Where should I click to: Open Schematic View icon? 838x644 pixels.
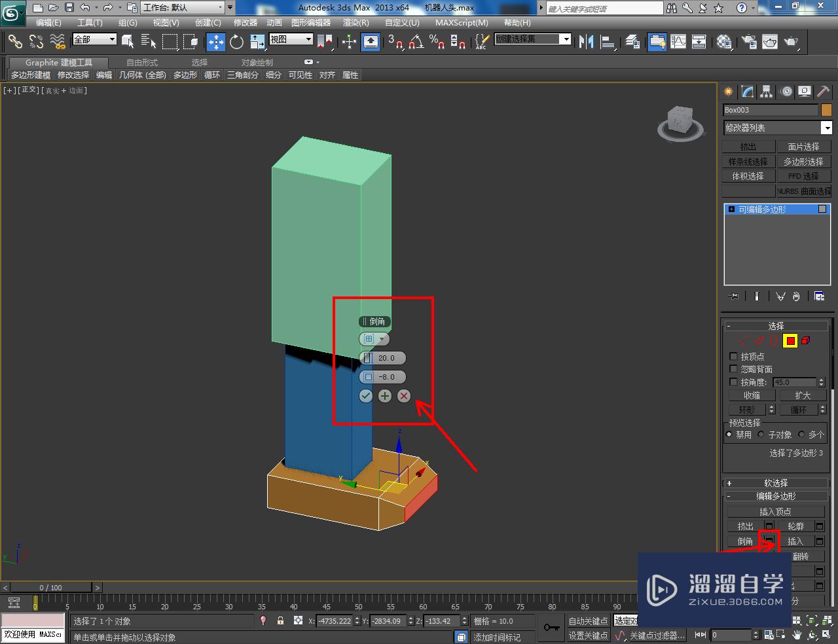[x=699, y=42]
